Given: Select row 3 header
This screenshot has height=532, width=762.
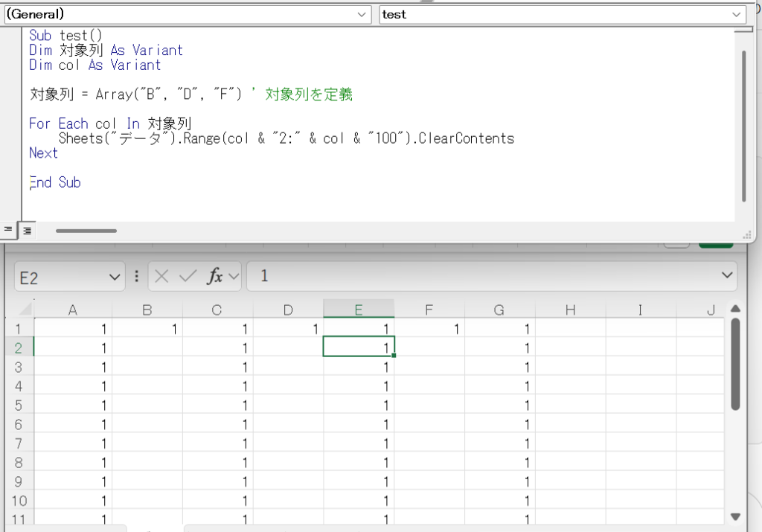Looking at the screenshot, I should click(19, 367).
